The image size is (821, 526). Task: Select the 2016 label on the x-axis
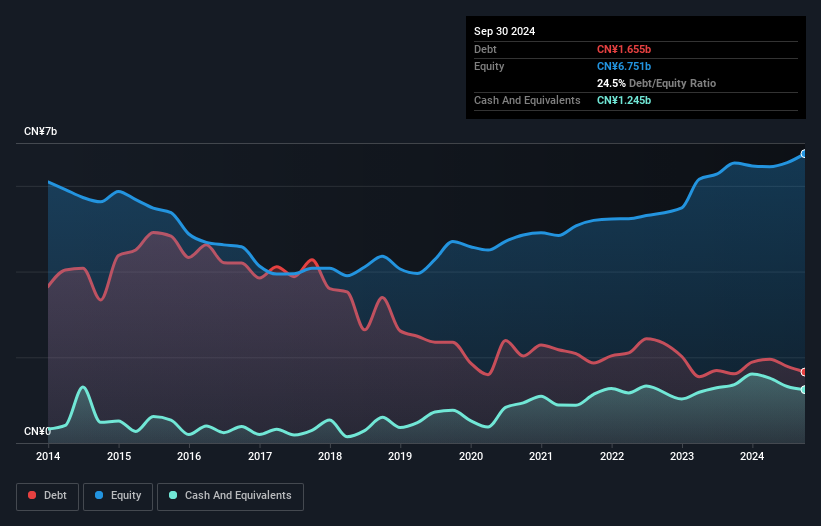[x=189, y=456]
